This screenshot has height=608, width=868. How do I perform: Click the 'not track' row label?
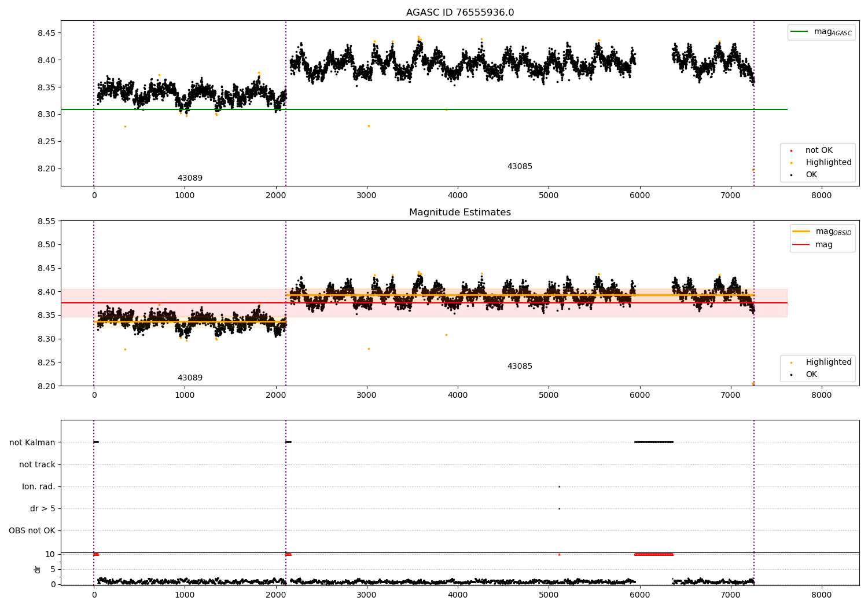(x=37, y=465)
